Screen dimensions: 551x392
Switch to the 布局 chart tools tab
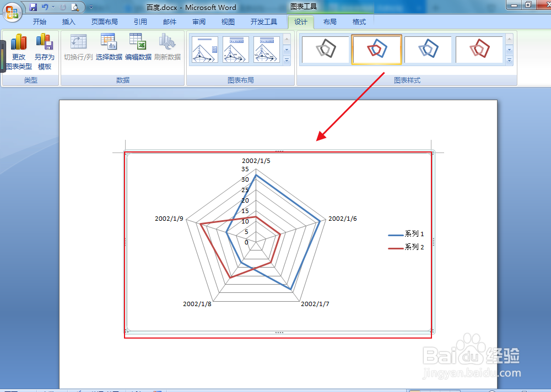330,22
